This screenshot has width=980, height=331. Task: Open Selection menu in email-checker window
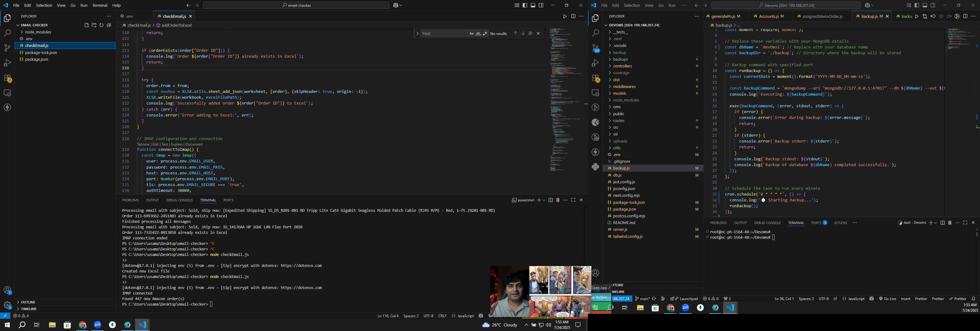[44, 5]
